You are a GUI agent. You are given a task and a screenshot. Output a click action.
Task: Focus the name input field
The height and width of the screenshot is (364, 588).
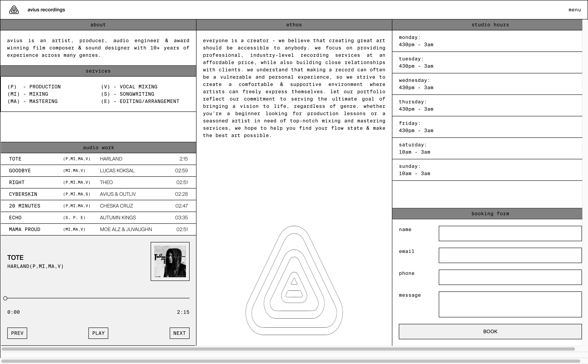pyautogui.click(x=510, y=233)
